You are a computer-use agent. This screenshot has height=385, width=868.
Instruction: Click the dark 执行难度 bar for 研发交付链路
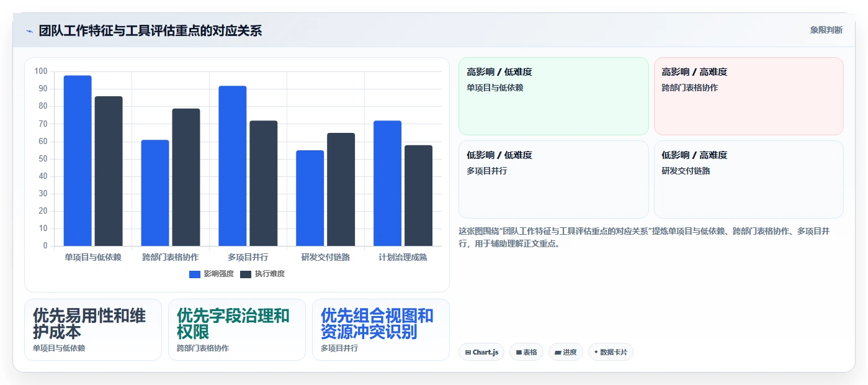pos(341,189)
